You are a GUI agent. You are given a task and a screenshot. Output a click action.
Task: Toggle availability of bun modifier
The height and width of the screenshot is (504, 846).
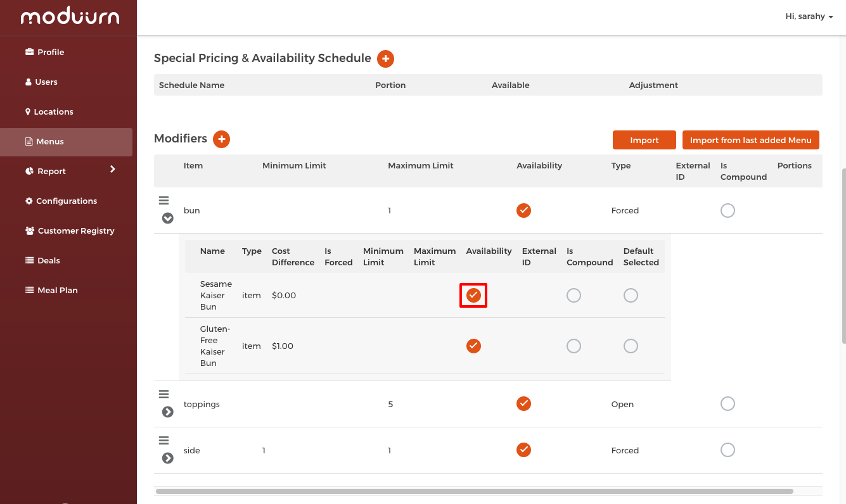pos(523,210)
